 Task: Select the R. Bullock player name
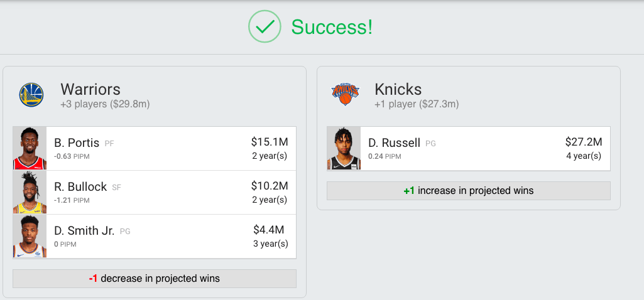point(80,187)
